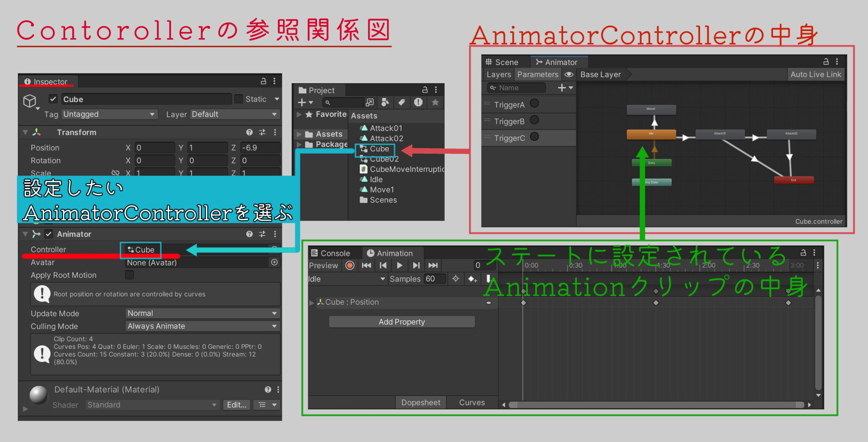The width and height of the screenshot is (868, 442).
Task: Switch to the Console tab
Action: [x=334, y=253]
